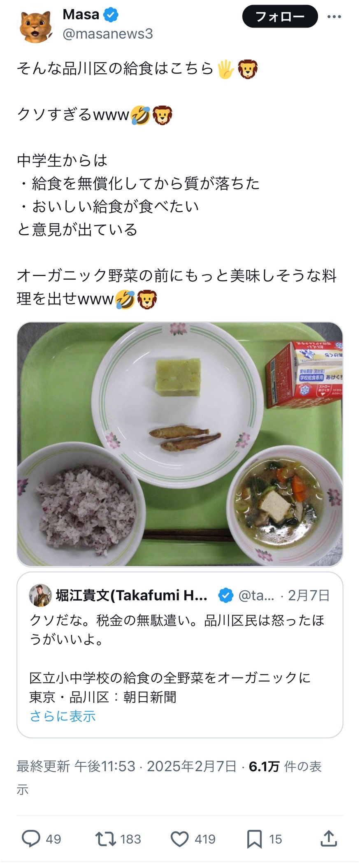Click Takafumi Horie's small avatar
This screenshot has height=868, width=360.
(40, 595)
